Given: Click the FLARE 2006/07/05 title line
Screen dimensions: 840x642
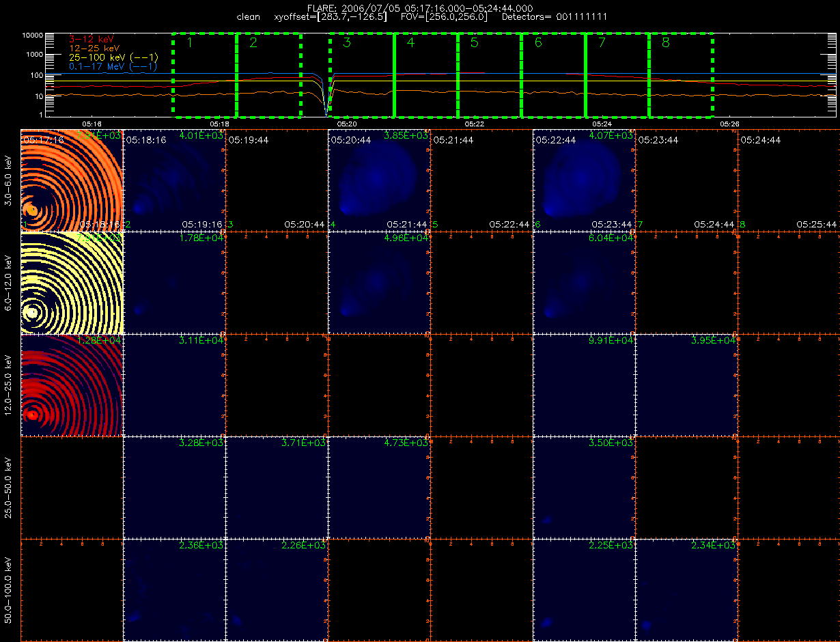Looking at the screenshot, I should (x=419, y=8).
